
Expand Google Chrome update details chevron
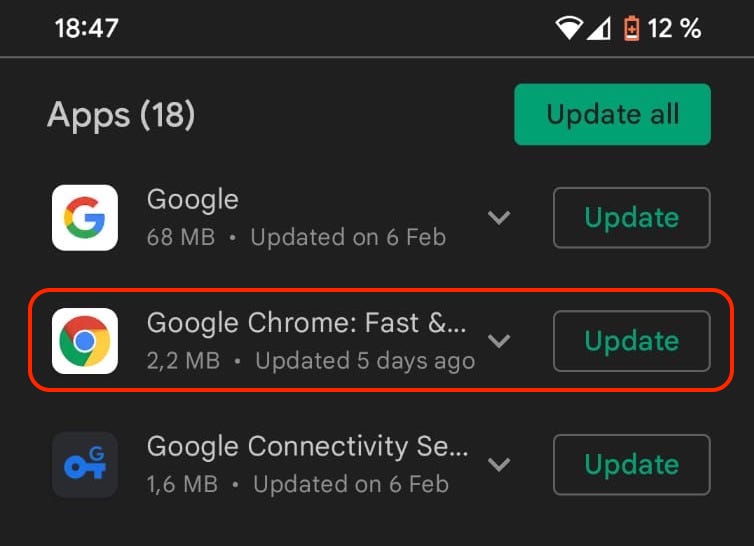(x=498, y=341)
